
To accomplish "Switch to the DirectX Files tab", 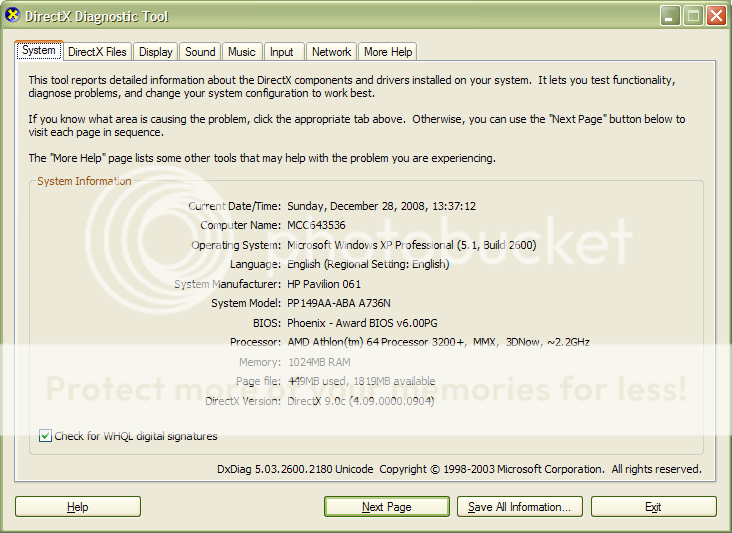I will tap(97, 52).
